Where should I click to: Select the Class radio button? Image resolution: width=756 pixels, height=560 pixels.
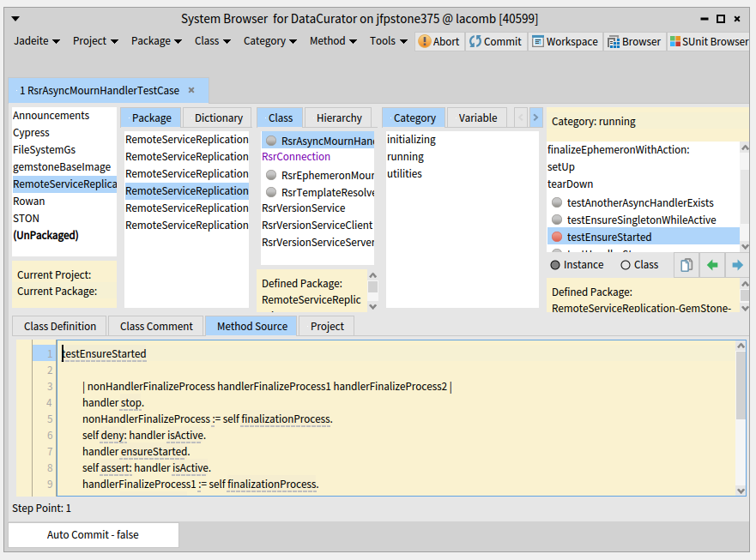click(x=625, y=265)
